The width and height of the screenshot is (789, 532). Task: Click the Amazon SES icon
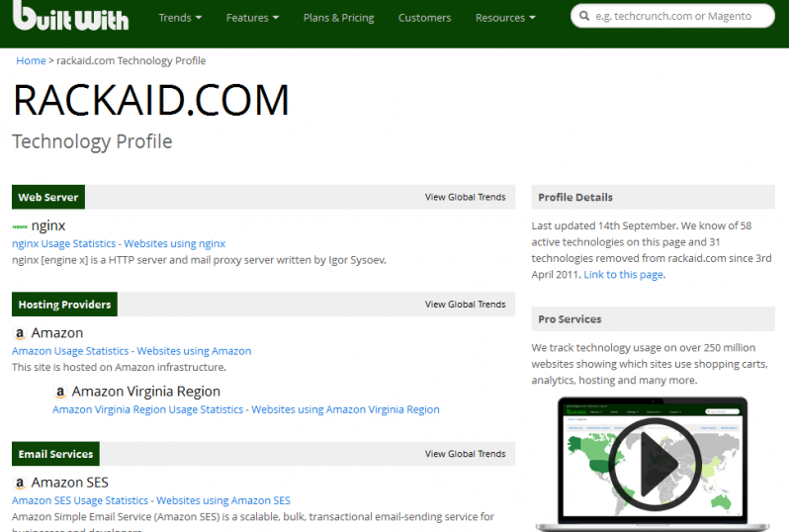pos(20,484)
